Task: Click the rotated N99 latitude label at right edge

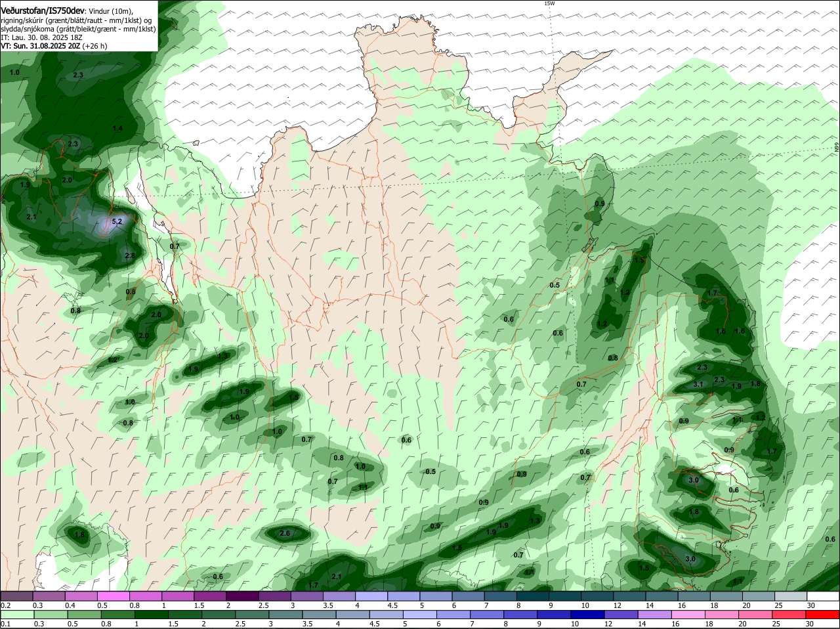Action: (x=837, y=148)
